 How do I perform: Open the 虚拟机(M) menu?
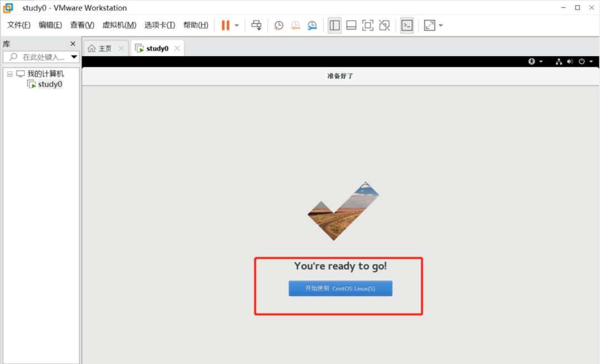pos(119,25)
